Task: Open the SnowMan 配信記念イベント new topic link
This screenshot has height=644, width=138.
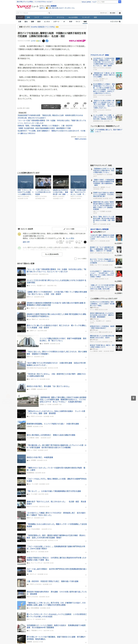Action: point(43,27)
